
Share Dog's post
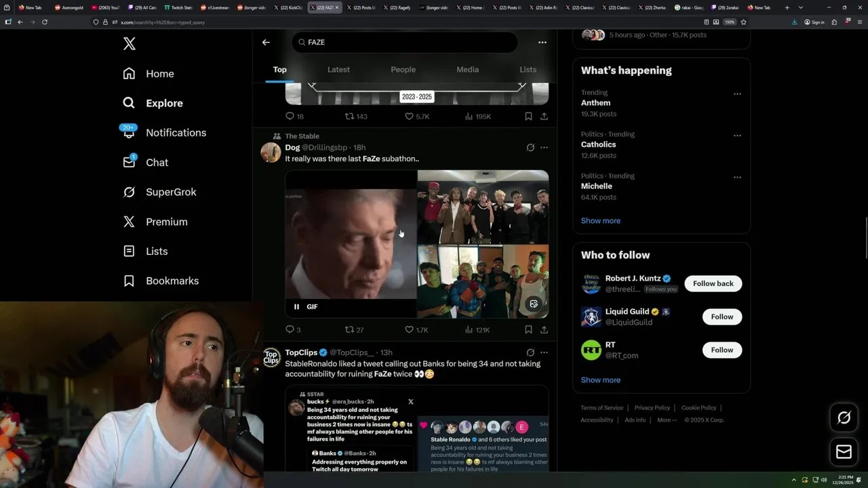tap(544, 330)
